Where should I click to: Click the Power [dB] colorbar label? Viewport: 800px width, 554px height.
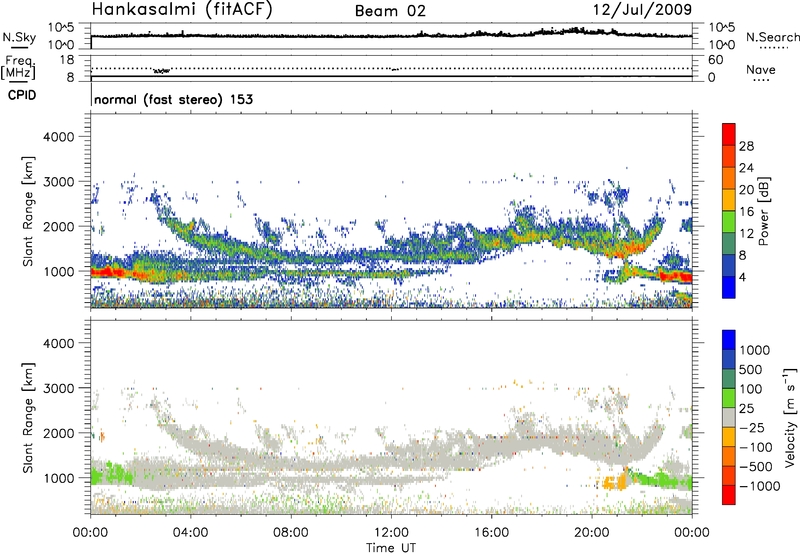(763, 211)
